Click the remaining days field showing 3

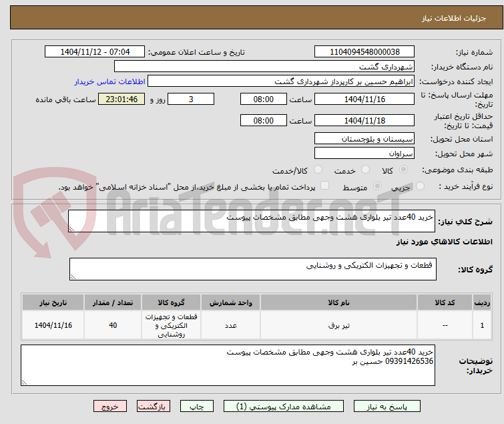[191, 99]
